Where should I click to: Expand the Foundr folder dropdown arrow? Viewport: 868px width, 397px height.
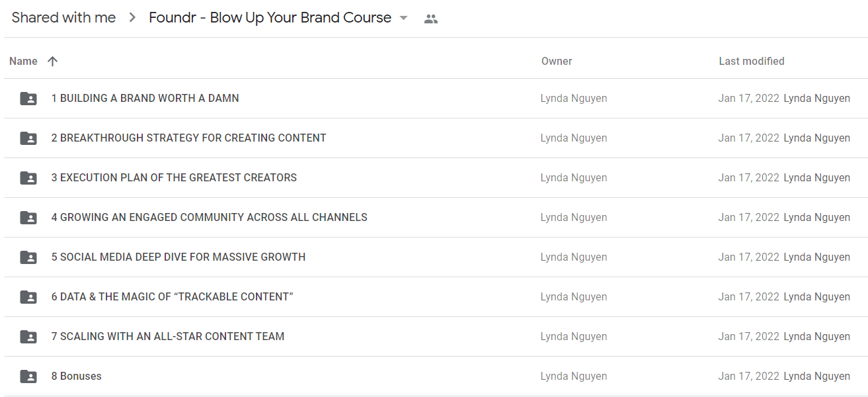[x=404, y=18]
